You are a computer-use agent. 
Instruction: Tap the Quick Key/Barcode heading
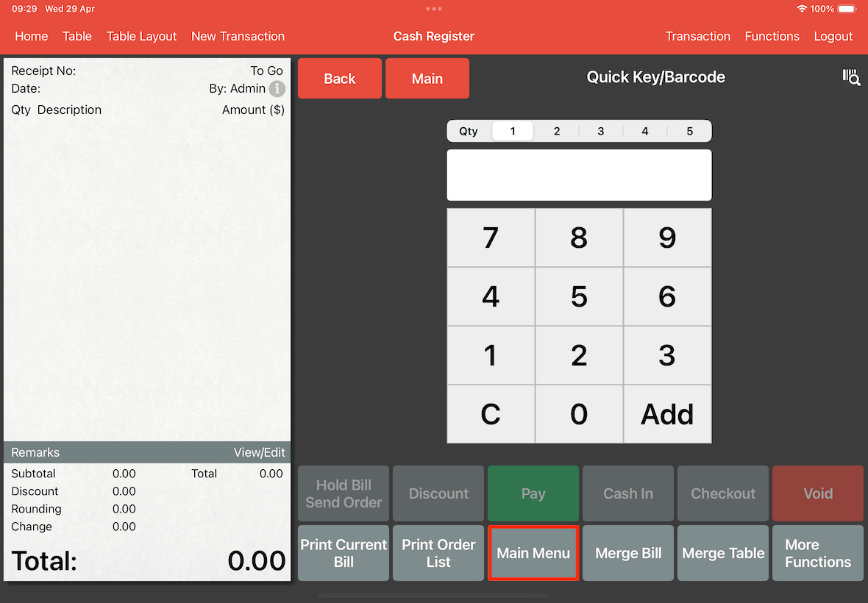click(656, 77)
